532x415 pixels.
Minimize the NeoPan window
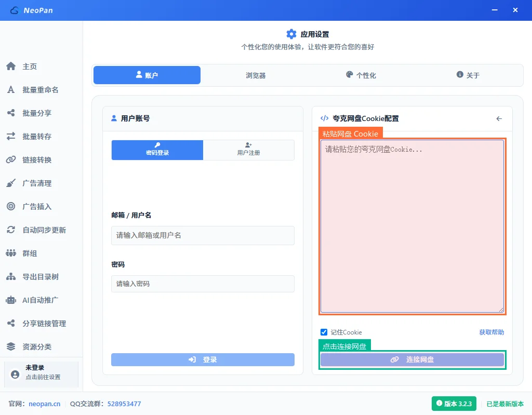pyautogui.click(x=495, y=10)
